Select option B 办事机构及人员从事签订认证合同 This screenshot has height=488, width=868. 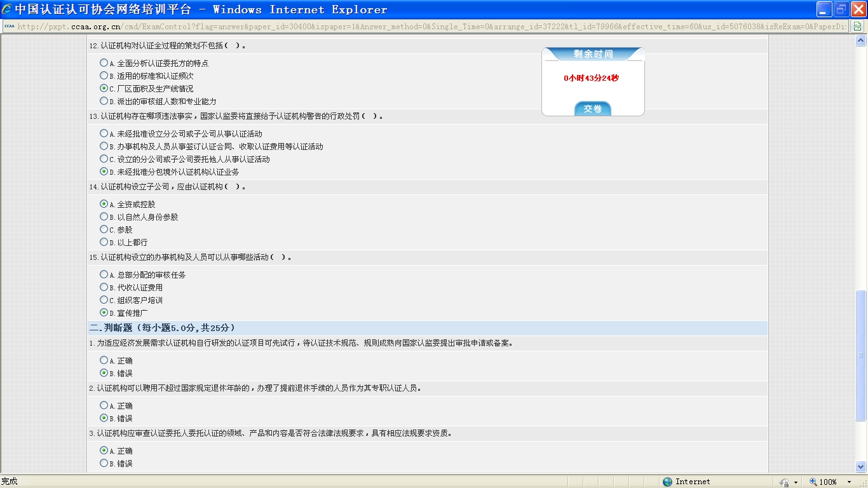point(104,146)
